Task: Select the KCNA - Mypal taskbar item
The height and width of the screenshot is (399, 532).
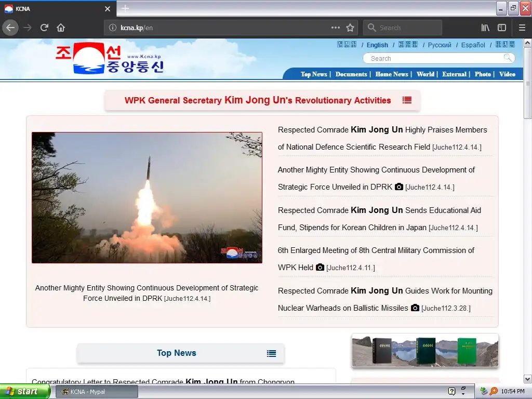Action: click(x=97, y=392)
